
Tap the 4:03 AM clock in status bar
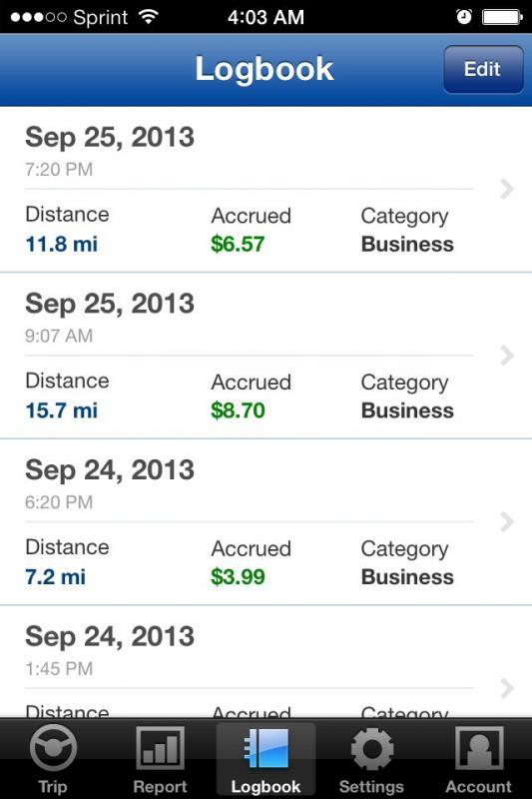[266, 17]
